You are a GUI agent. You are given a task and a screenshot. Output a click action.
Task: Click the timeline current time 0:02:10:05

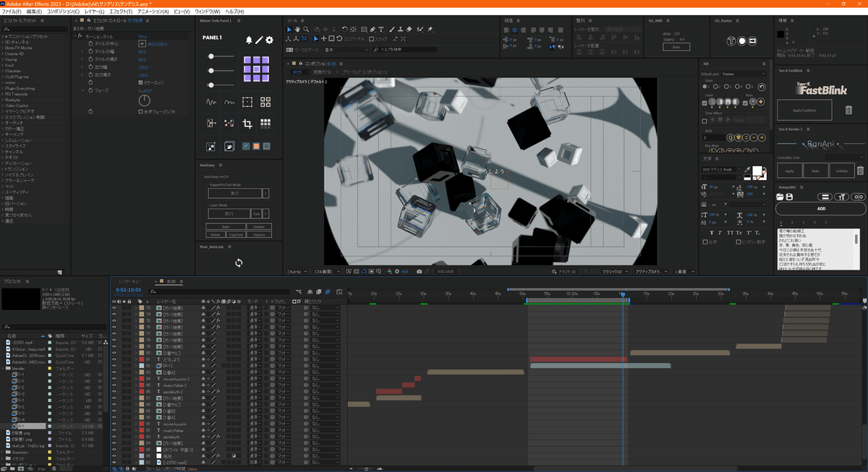129,290
